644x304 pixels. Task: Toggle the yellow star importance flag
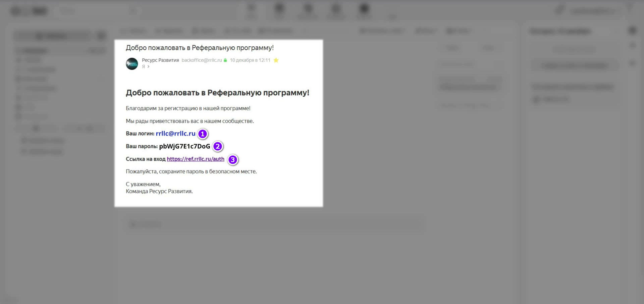point(276,60)
